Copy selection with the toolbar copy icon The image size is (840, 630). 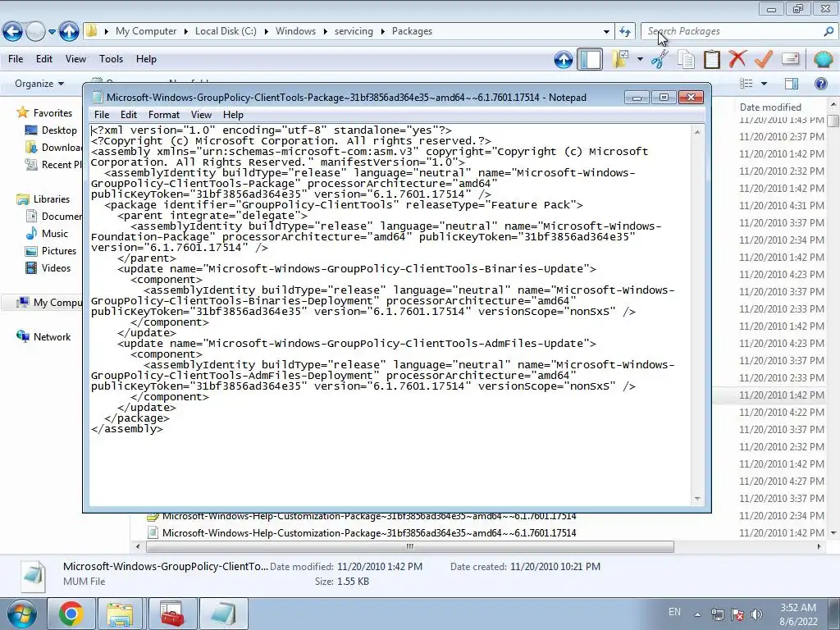(687, 59)
